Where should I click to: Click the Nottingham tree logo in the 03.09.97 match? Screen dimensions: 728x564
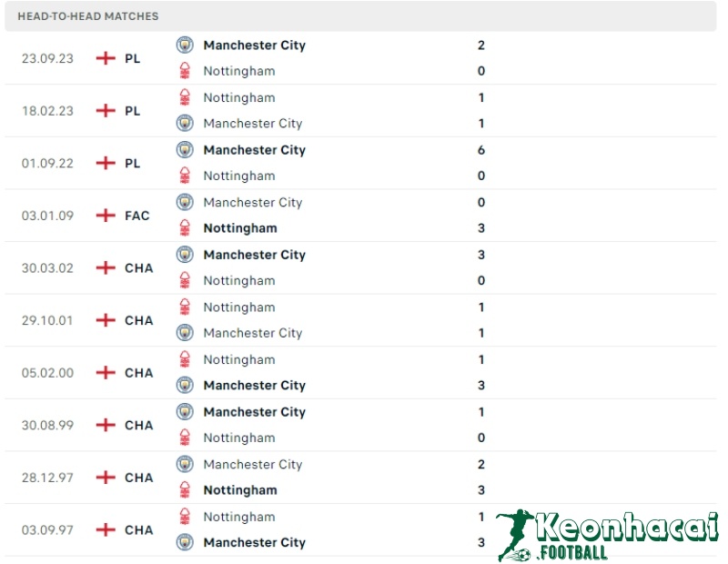pos(185,516)
